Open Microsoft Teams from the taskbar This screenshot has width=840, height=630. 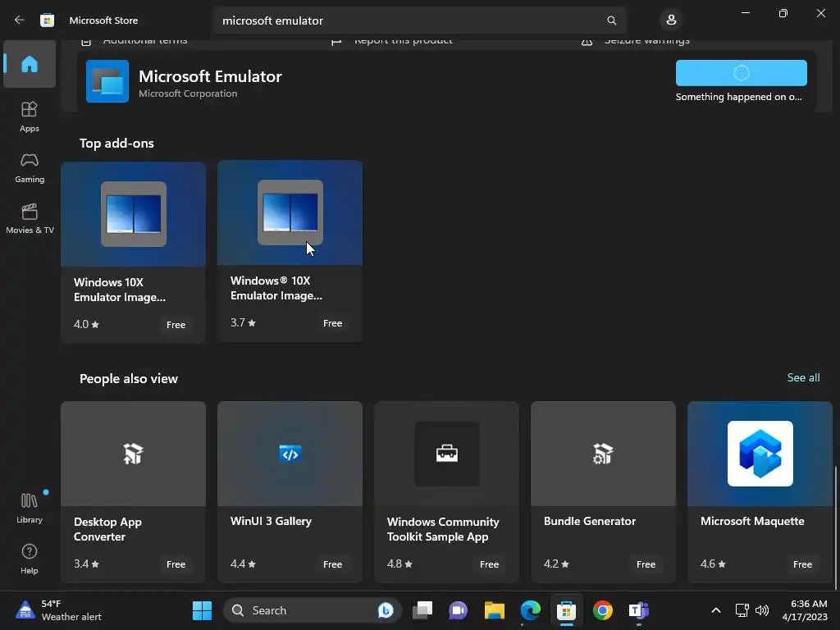[638, 610]
